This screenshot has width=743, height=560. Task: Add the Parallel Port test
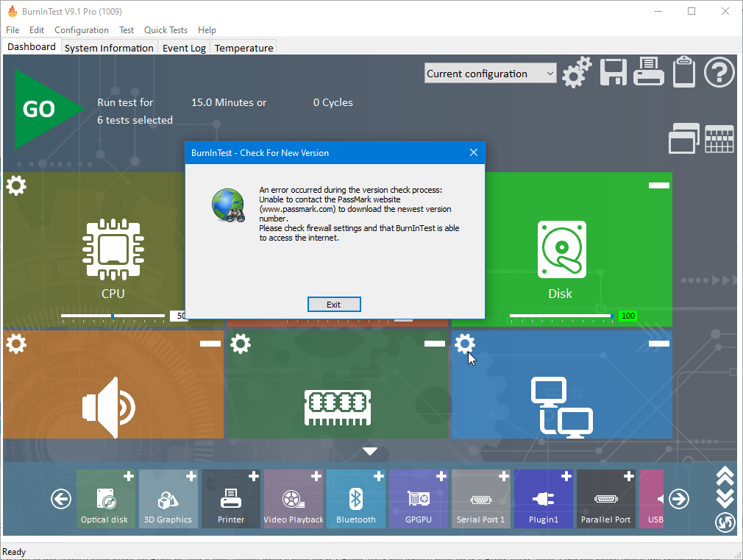tap(629, 476)
